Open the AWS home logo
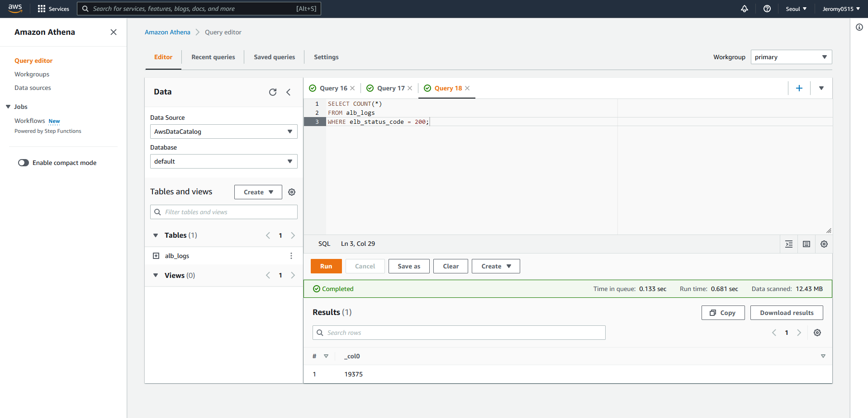Viewport: 868px width, 418px height. [x=15, y=9]
